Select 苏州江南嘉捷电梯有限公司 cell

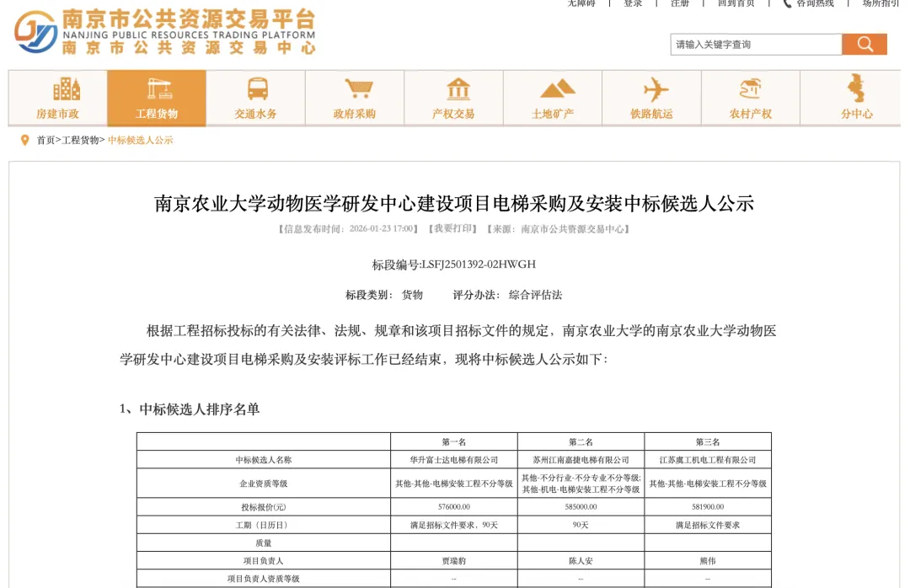click(x=581, y=460)
